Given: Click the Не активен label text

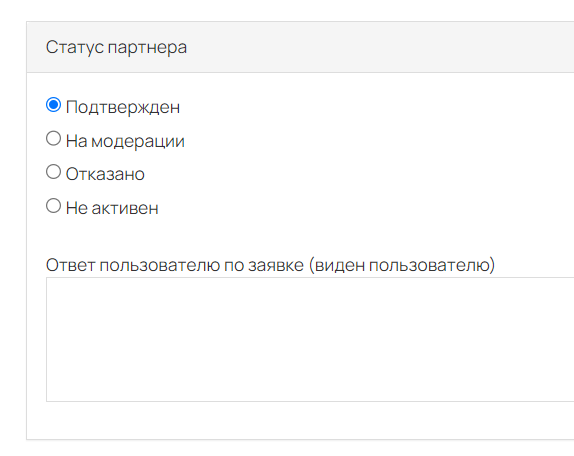Looking at the screenshot, I should click(112, 208).
